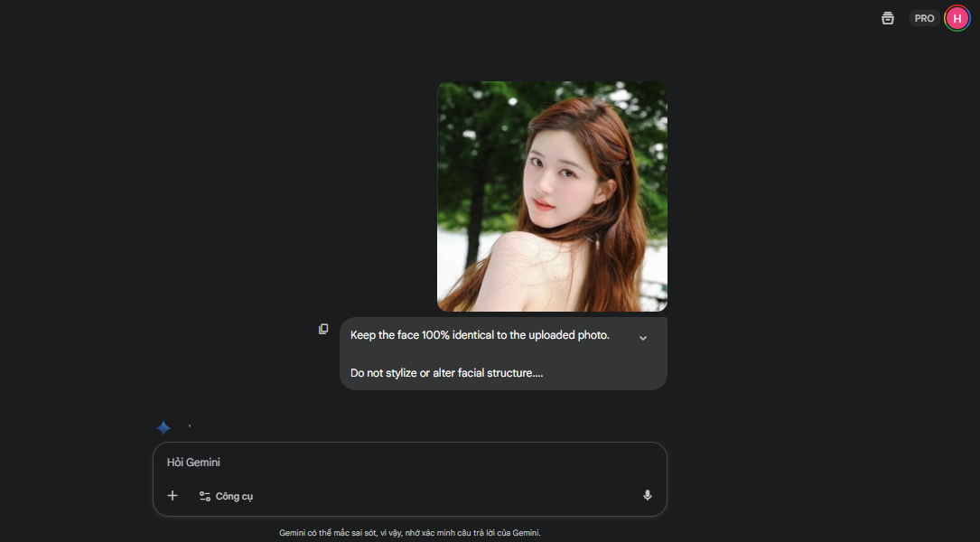
Task: Open the Công cụ tools menu
Action: click(226, 495)
